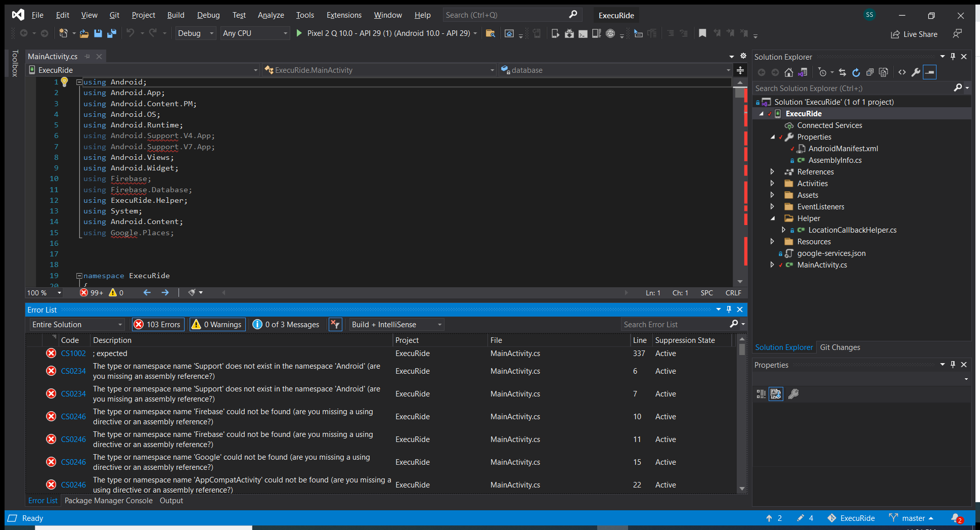Open the Build menu
Viewport: 980px width, 530px height.
click(x=175, y=15)
